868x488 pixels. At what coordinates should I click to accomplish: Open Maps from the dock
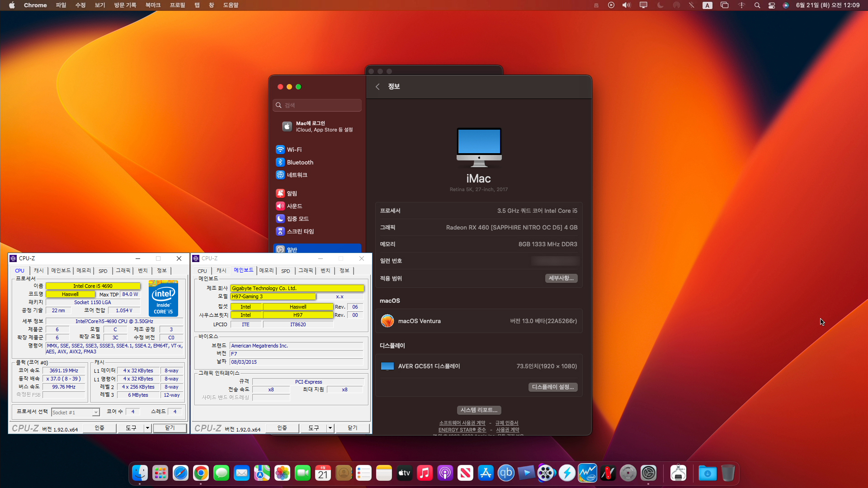[262, 473]
